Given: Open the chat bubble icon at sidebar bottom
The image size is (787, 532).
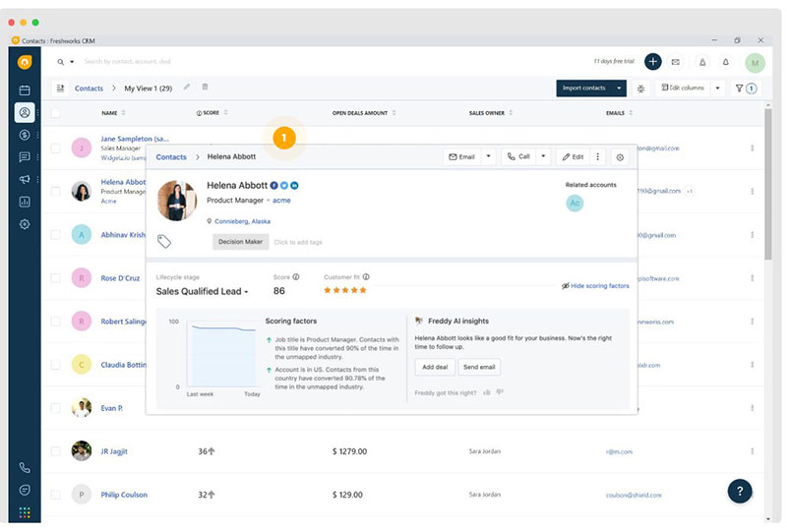Looking at the screenshot, I should 24,490.
